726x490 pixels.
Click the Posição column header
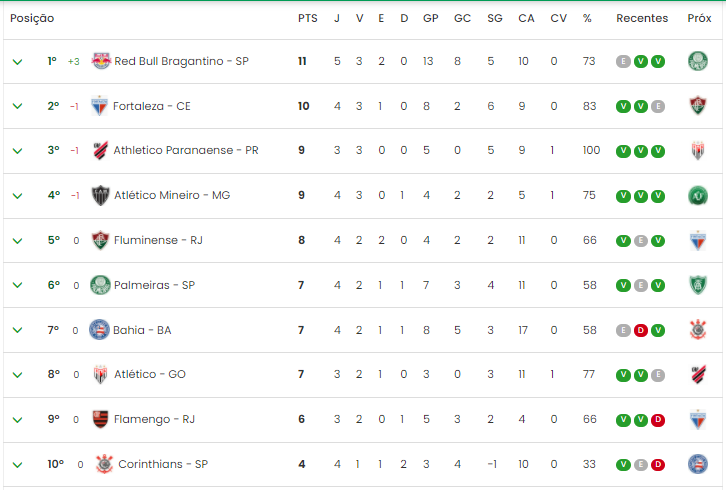tap(32, 18)
